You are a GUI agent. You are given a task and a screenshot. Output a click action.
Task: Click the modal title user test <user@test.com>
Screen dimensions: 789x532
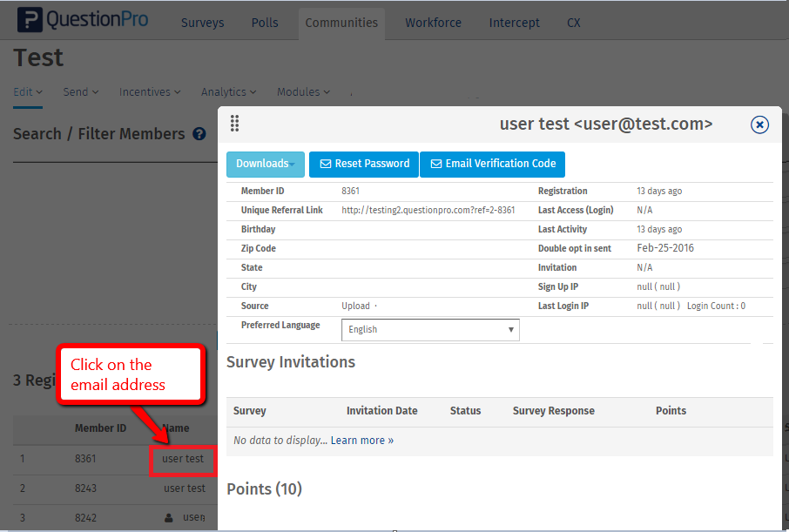click(x=606, y=125)
